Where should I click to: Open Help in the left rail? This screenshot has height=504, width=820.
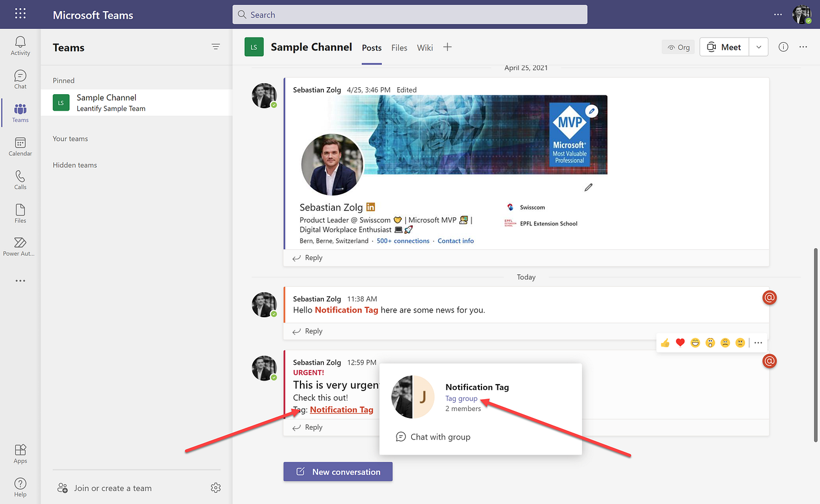(20, 487)
